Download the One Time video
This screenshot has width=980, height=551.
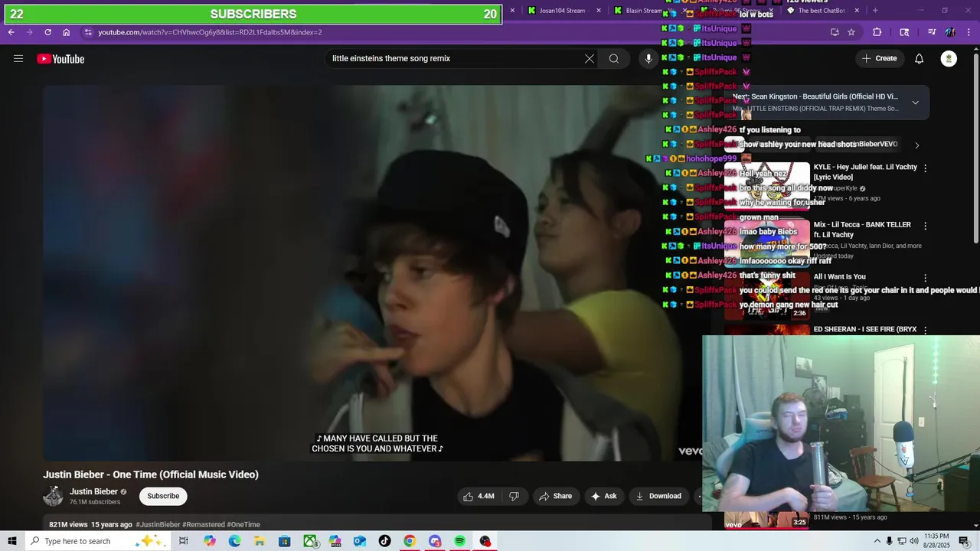click(x=658, y=496)
